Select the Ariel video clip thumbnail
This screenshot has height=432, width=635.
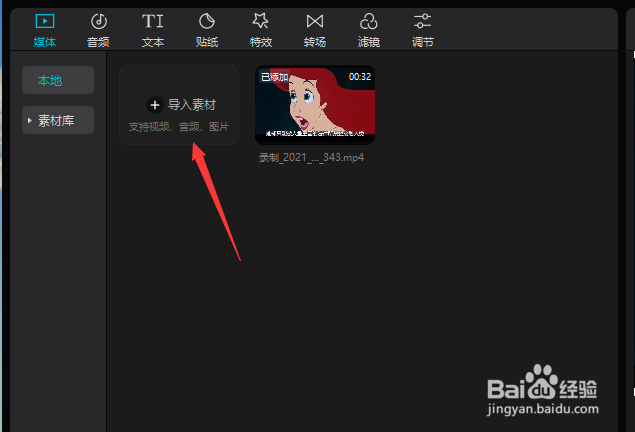(x=315, y=104)
